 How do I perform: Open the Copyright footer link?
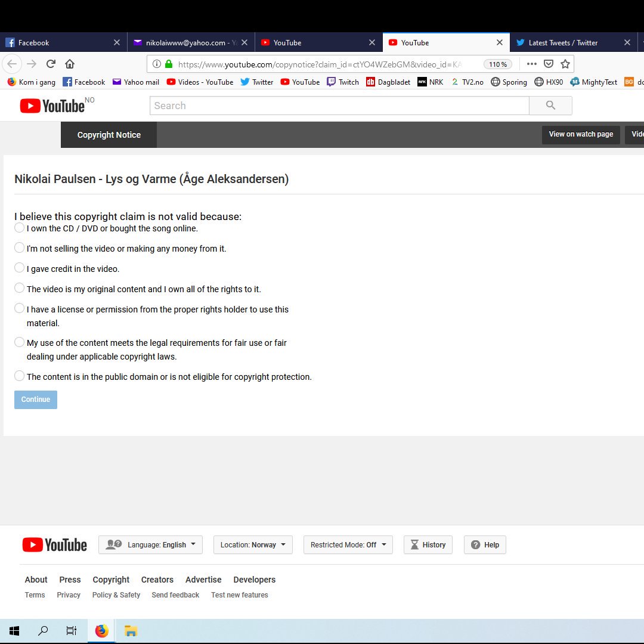point(111,580)
